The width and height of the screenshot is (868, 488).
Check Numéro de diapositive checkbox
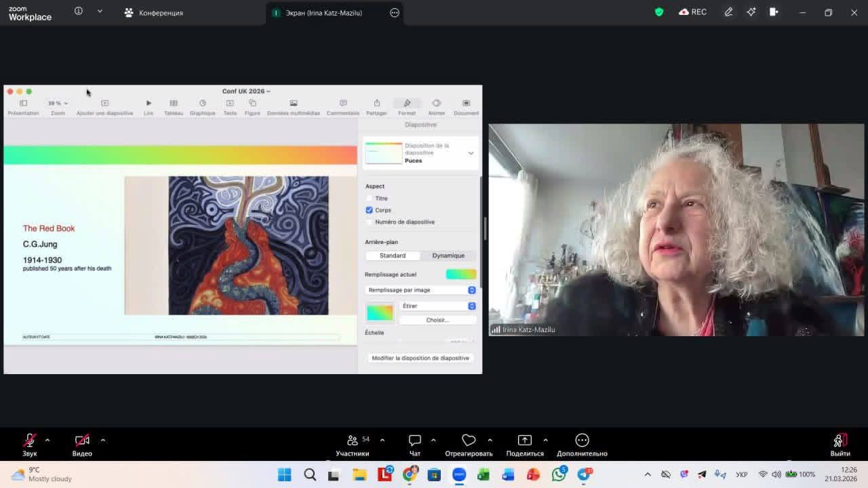(x=370, y=222)
